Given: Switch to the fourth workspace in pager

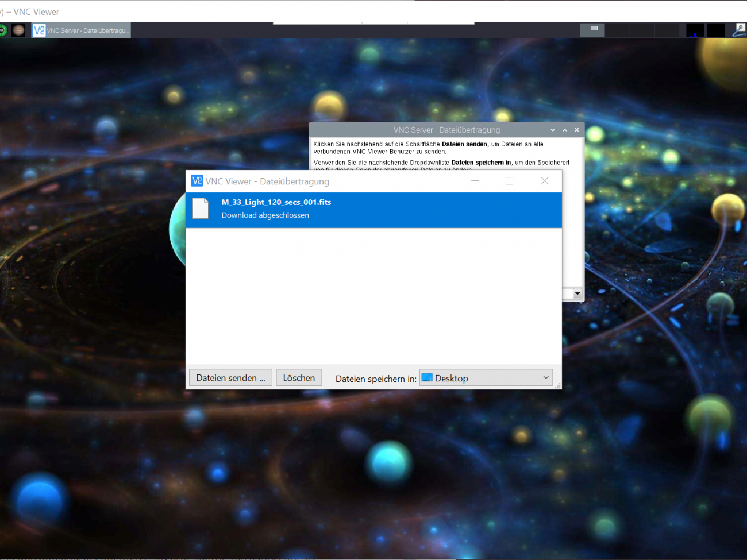Looking at the screenshot, I should pyautogui.click(x=667, y=30).
